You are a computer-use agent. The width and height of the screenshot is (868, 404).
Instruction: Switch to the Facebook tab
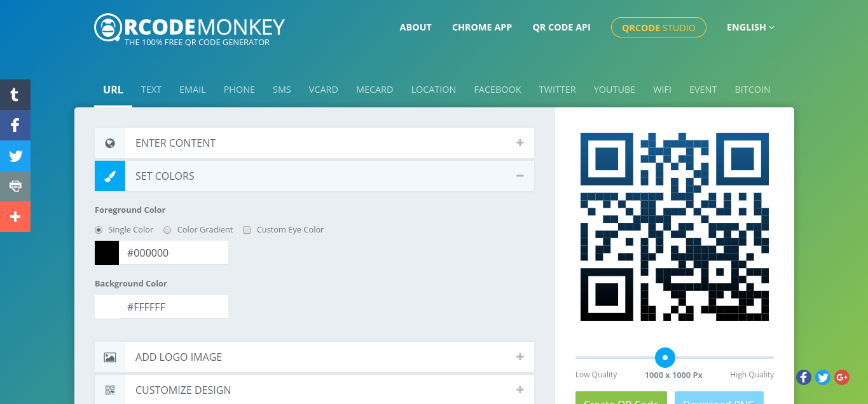498,90
